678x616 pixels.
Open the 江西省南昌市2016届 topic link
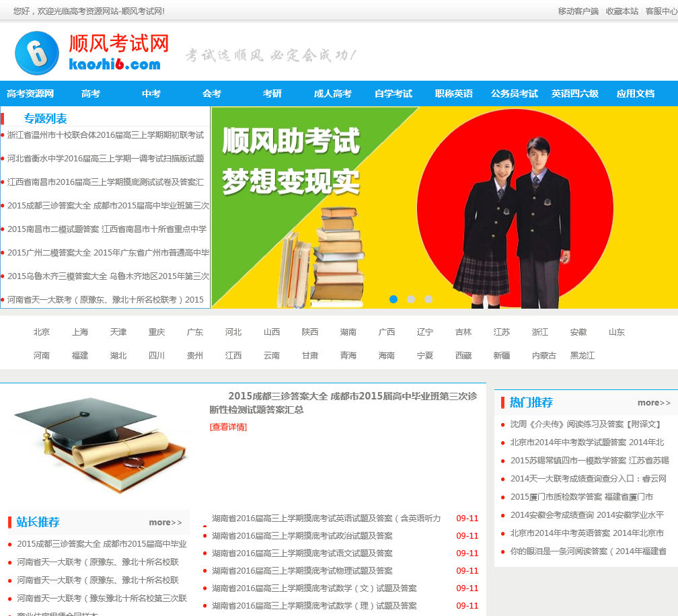106,182
